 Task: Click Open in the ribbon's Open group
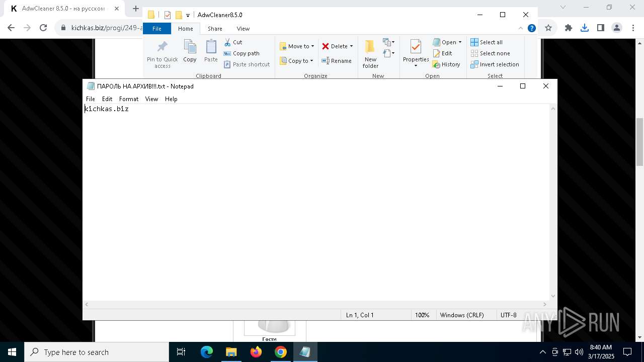click(x=444, y=42)
